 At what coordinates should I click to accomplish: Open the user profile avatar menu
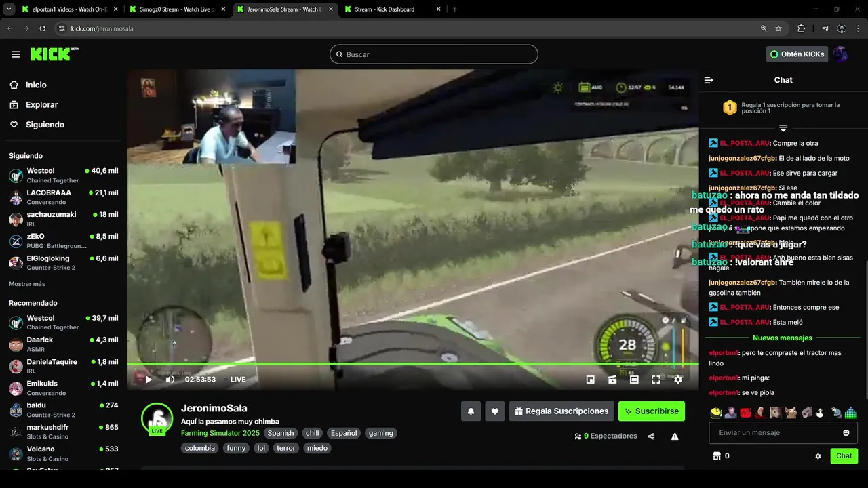pos(840,54)
